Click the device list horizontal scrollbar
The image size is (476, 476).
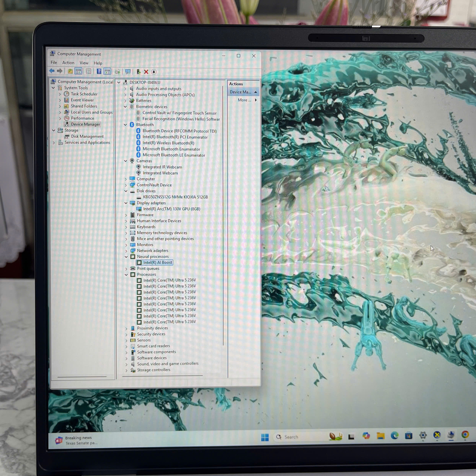tap(162, 376)
